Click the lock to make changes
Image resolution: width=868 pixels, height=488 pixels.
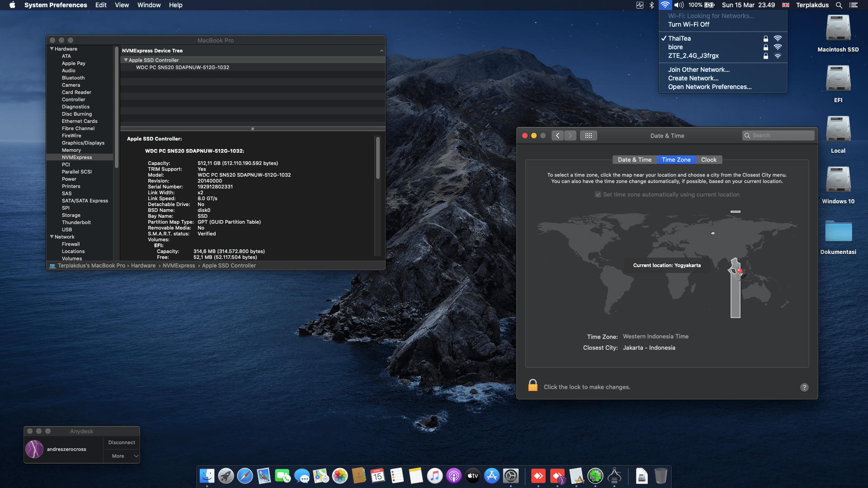(x=533, y=385)
